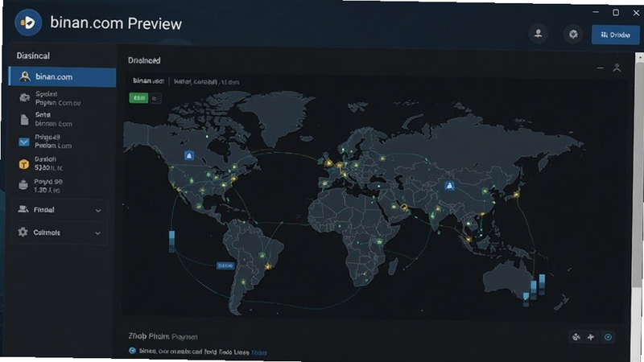Screen dimensions: 644x362
Task: Click the binan.com Preview app logo
Action: (28, 23)
